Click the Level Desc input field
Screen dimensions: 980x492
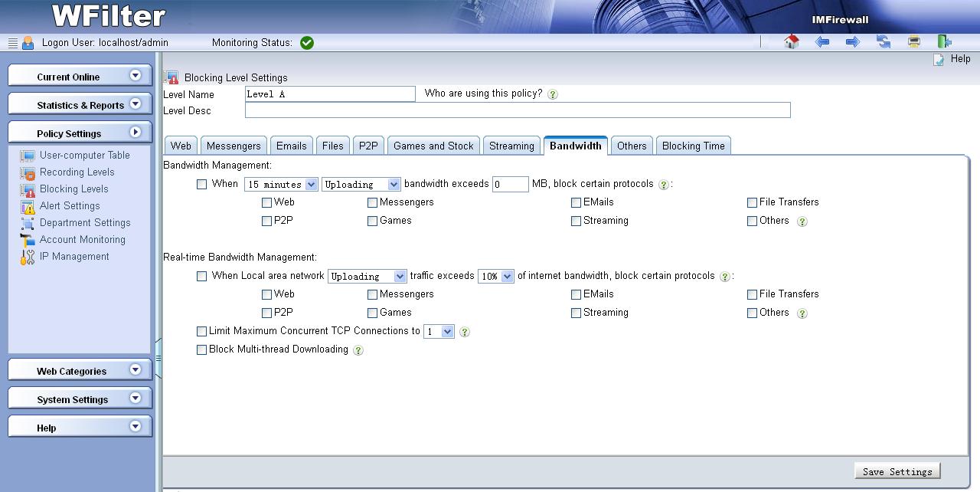click(x=517, y=110)
